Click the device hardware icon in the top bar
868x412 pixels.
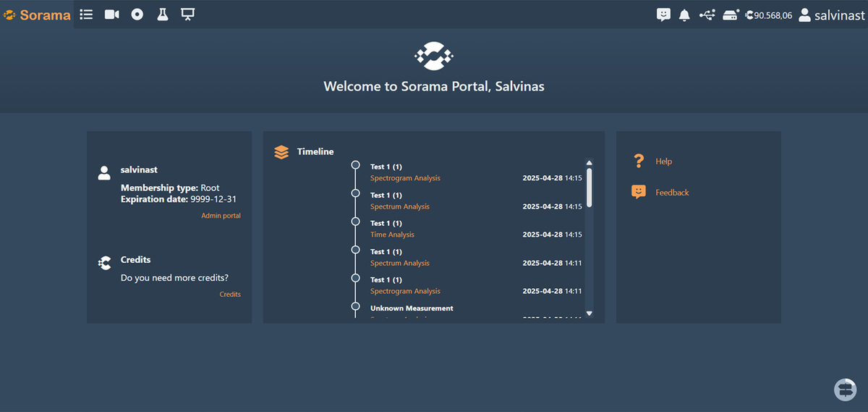(x=731, y=14)
